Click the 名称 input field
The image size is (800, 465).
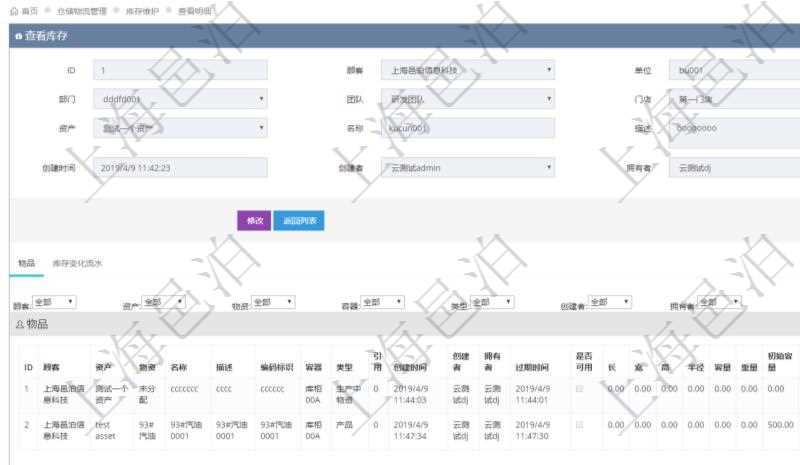[467, 128]
